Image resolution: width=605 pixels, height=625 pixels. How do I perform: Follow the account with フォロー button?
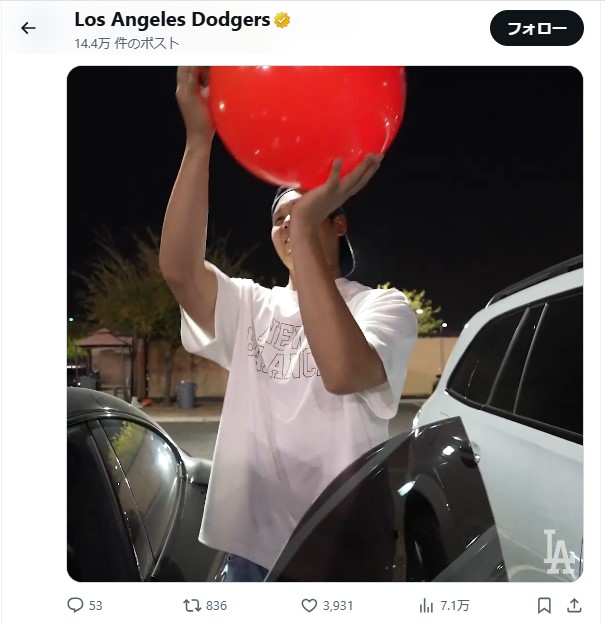[x=537, y=28]
